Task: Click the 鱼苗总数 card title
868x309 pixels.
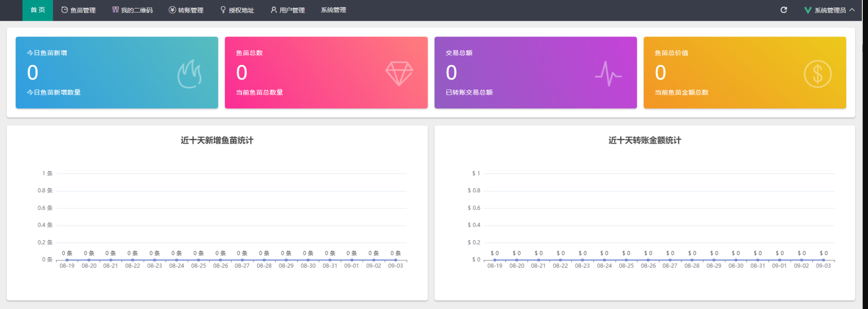Action: tap(249, 53)
